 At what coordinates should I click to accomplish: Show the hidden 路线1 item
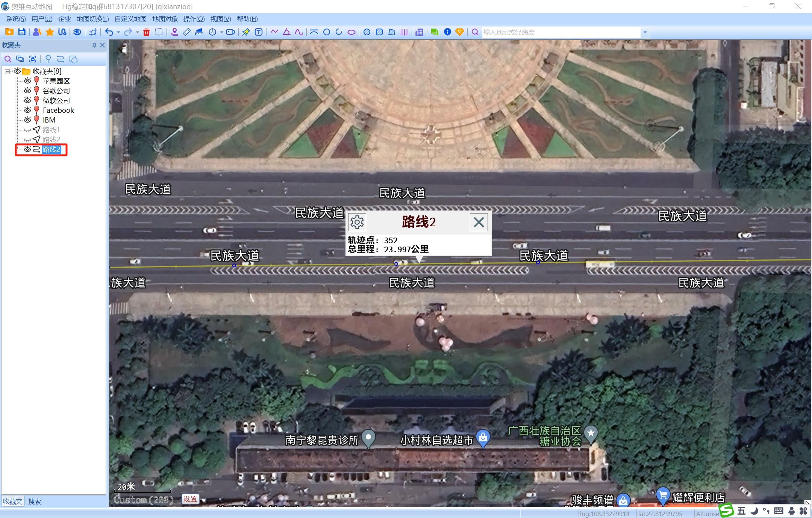(27, 130)
